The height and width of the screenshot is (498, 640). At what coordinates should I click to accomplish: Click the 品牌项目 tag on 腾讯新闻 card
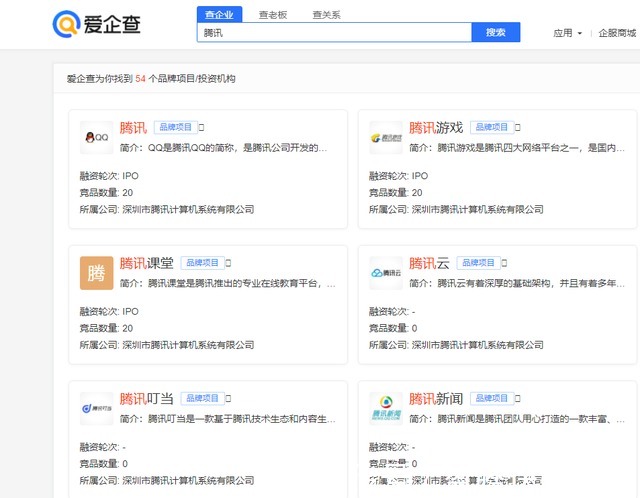[492, 398]
